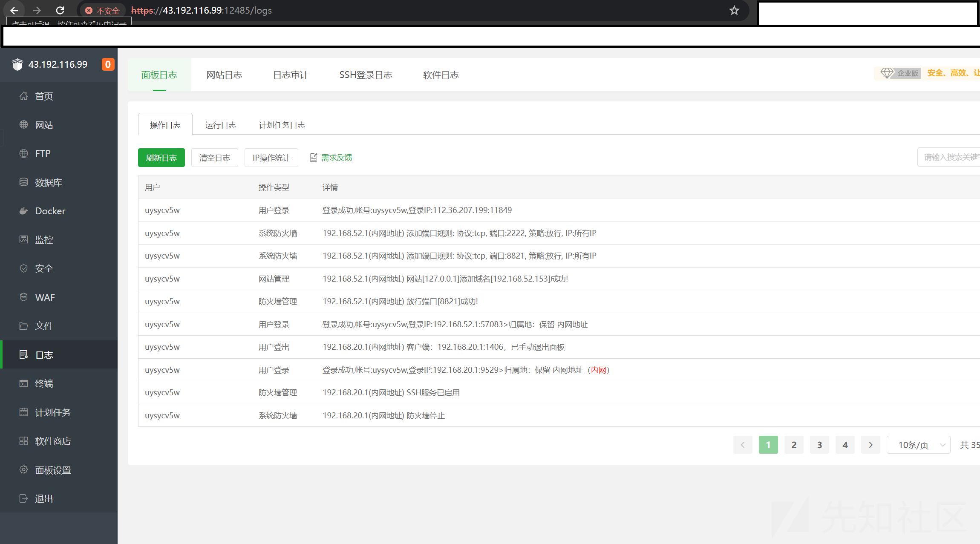Click the grid icon beside 软件商店
The width and height of the screenshot is (980, 544).
point(24,441)
